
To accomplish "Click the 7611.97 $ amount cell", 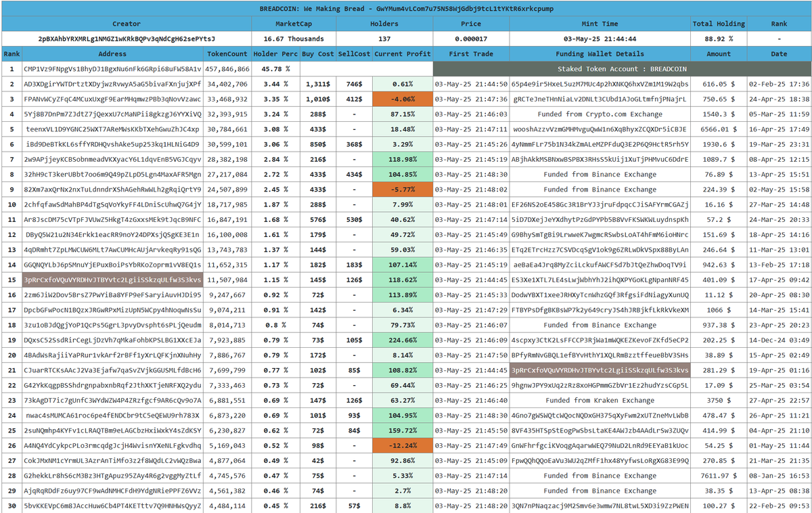I will [x=718, y=476].
